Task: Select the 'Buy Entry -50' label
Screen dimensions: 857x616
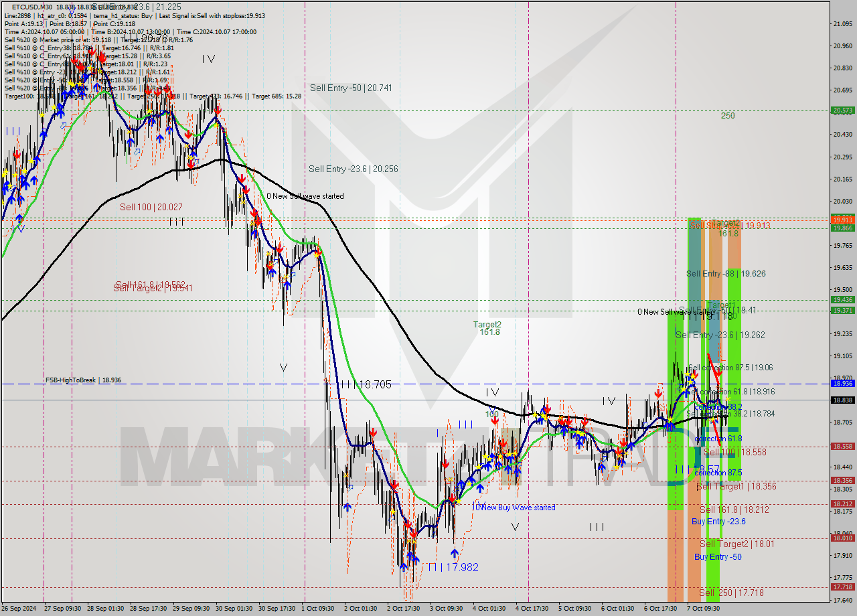Action: [718, 557]
